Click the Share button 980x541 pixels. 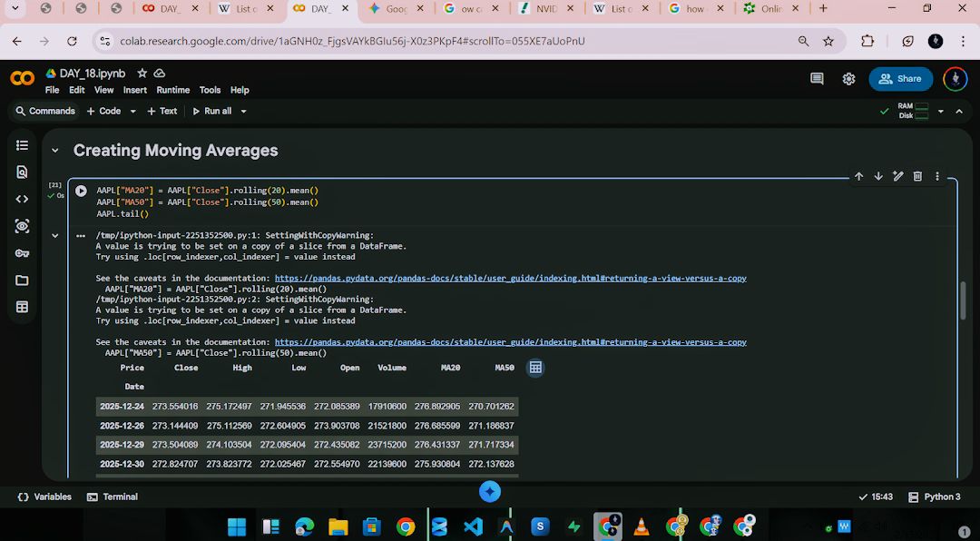click(x=901, y=79)
